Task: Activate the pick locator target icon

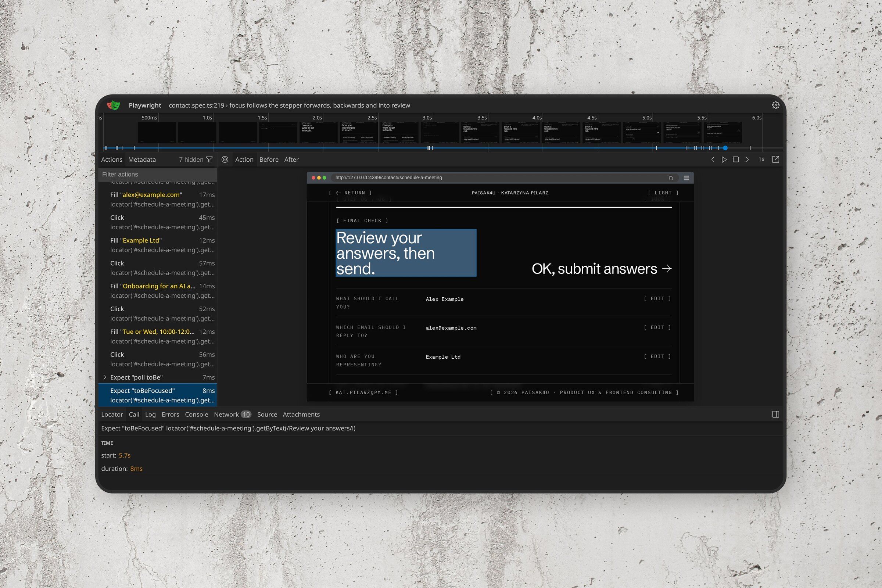Action: 225,159
